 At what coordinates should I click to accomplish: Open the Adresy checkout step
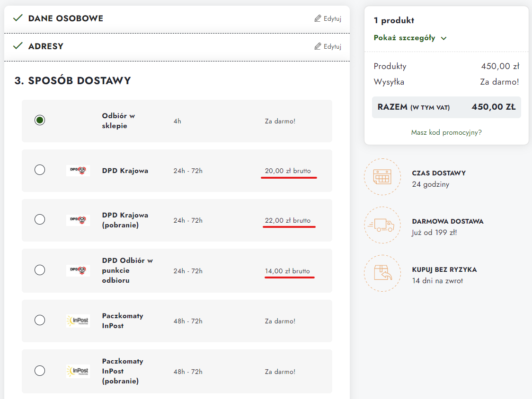point(45,46)
